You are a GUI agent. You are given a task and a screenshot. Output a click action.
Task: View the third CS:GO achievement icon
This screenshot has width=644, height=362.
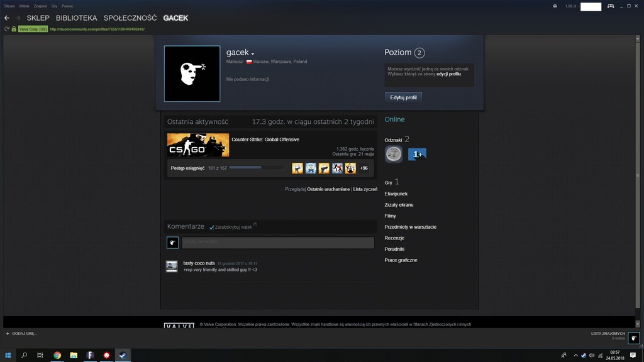click(324, 168)
